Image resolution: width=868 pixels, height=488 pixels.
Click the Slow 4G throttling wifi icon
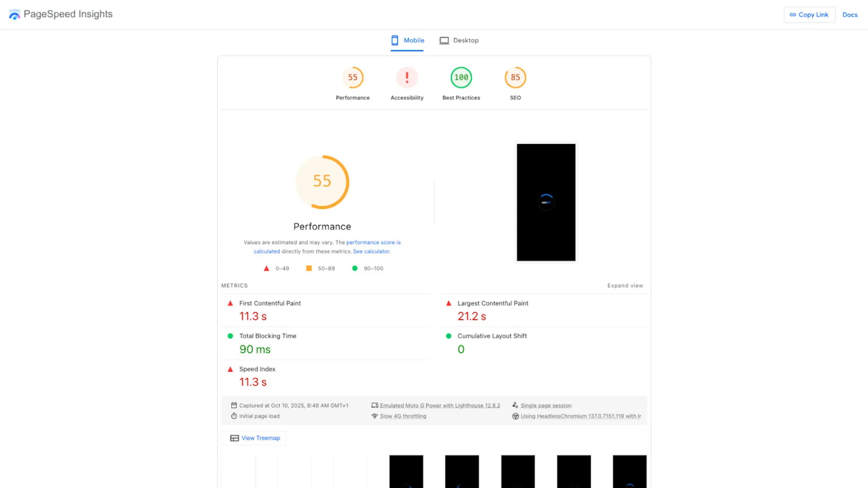coord(375,416)
